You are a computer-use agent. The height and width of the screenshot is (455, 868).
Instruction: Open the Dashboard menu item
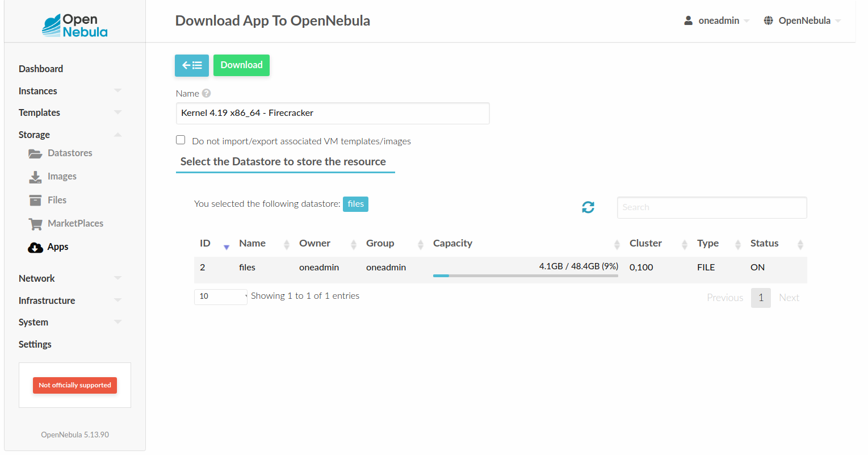point(41,69)
